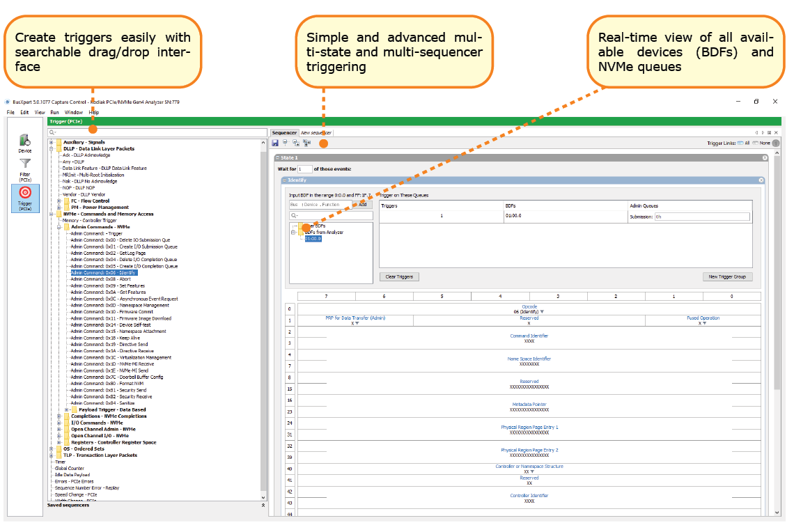Screen dimensions: 794x532
Task: Click the first state-tree icon beside the save icon
Action: click(285, 143)
